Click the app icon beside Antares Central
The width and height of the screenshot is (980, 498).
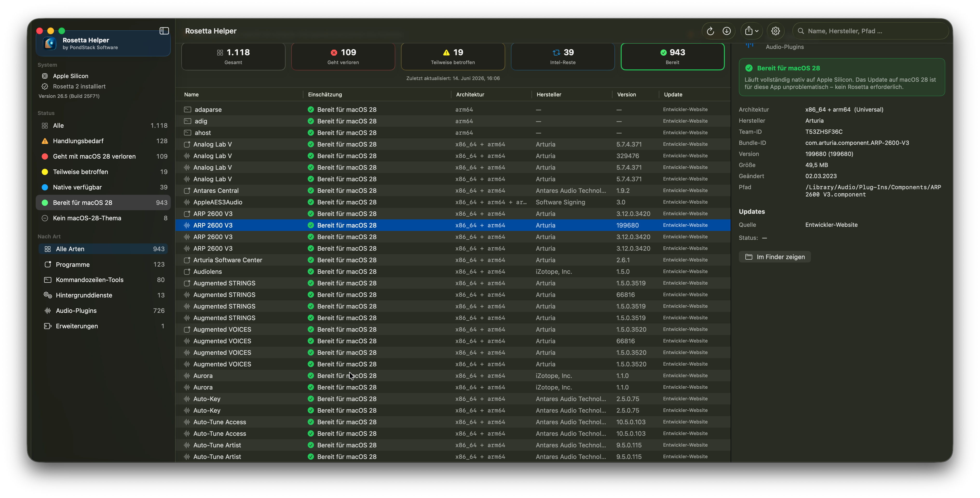click(x=187, y=191)
